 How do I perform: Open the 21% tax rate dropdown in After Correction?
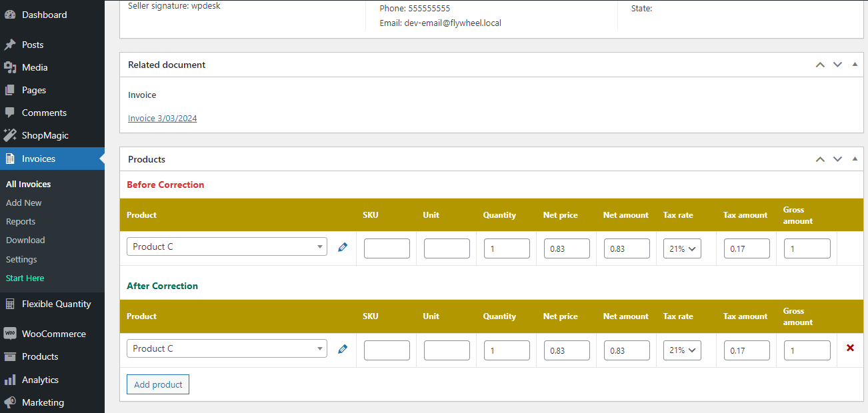tap(682, 350)
